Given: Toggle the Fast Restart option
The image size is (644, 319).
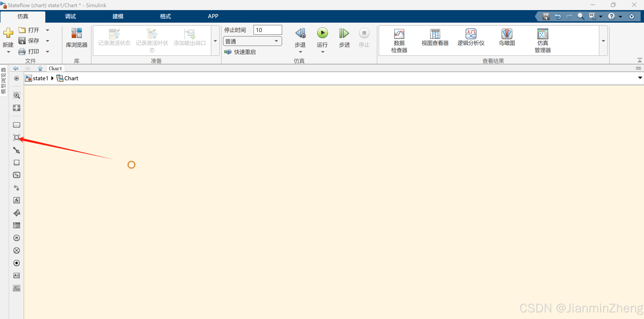Looking at the screenshot, I should (240, 52).
